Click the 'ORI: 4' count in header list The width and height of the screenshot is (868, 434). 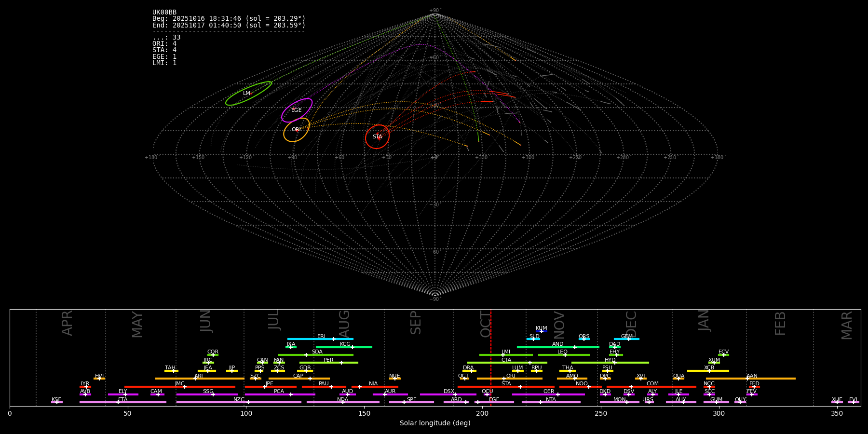[x=164, y=43]
